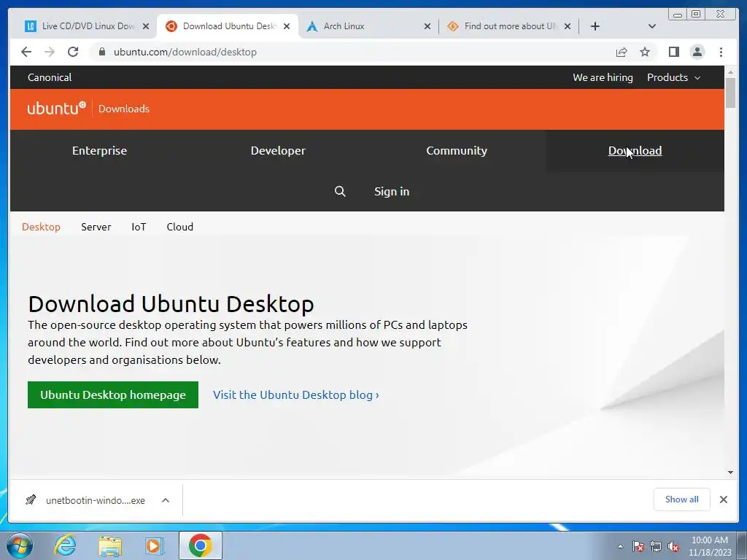Screen dimensions: 747x560
Task: Select the Cloud sub-navigation tab
Action: 179,227
